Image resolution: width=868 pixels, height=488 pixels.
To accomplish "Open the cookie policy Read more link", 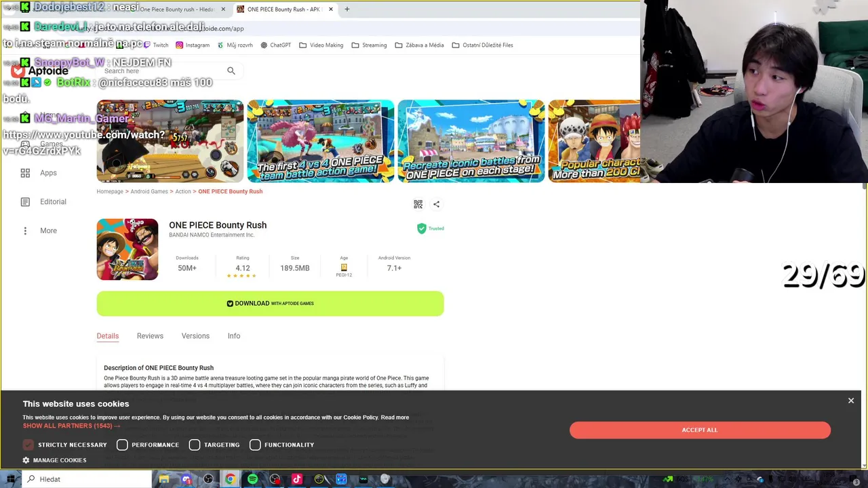I will 395,418.
